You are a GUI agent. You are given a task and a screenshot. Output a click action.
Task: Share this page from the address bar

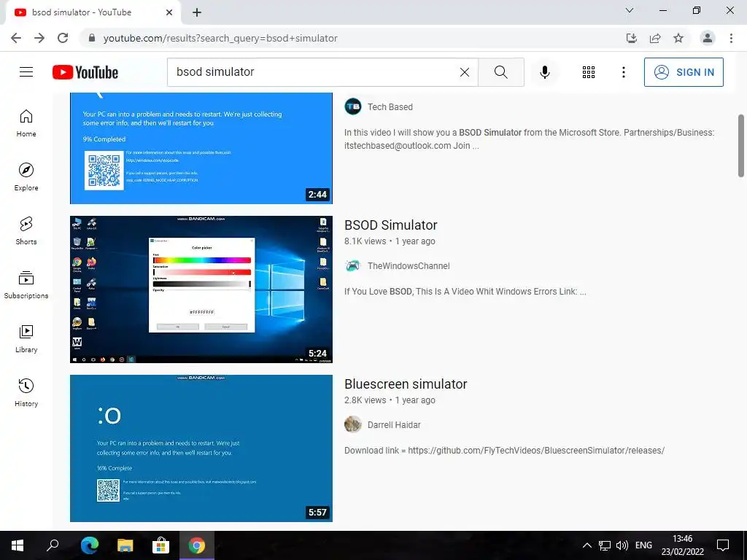pyautogui.click(x=655, y=38)
